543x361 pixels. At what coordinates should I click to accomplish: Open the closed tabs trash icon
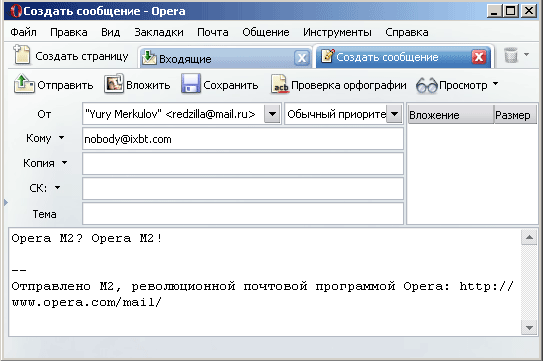point(511,55)
